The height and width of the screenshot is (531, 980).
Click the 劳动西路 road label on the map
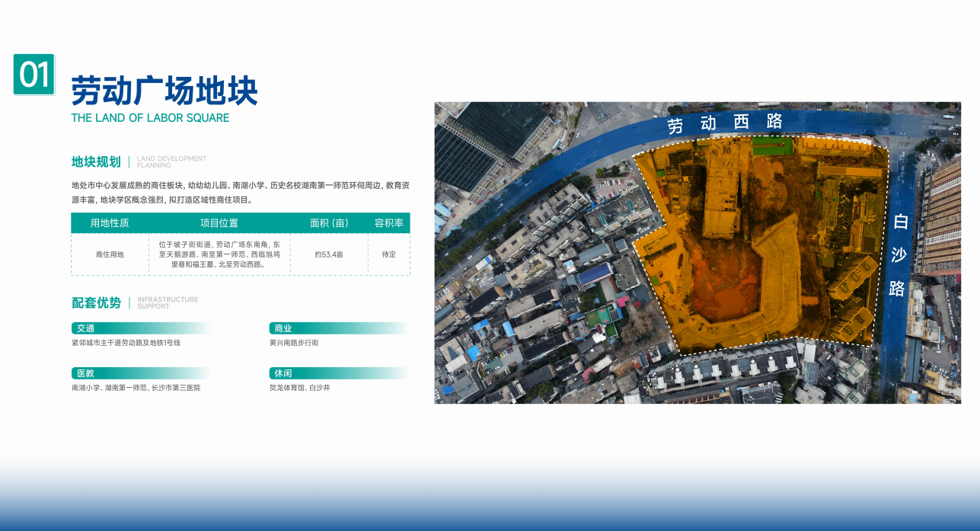click(725, 123)
